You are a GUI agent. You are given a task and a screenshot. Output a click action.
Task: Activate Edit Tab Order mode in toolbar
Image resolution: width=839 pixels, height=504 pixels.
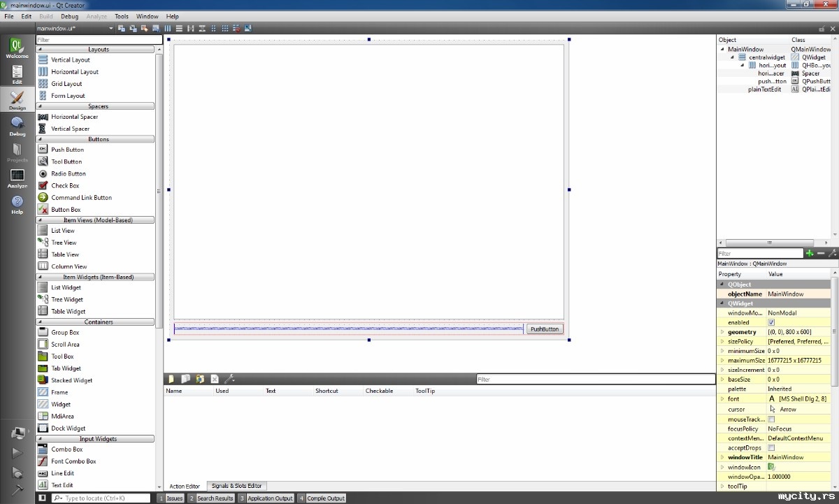point(156,28)
